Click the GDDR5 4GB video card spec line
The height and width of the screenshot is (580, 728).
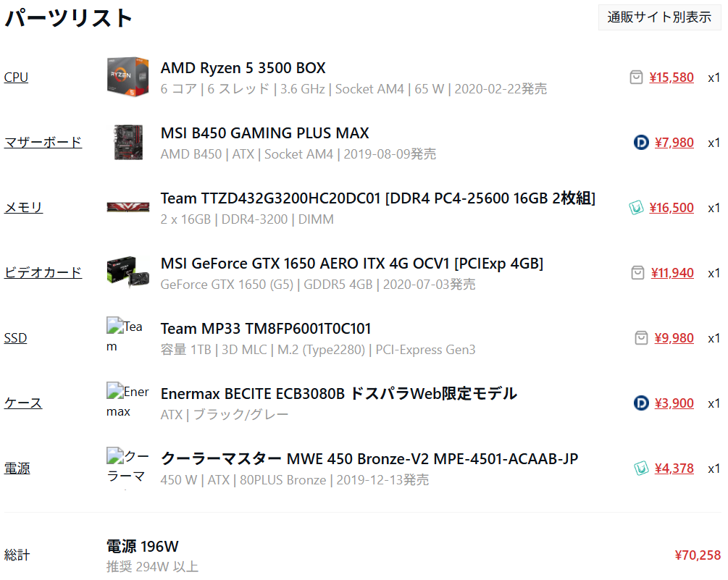pyautogui.click(x=318, y=285)
